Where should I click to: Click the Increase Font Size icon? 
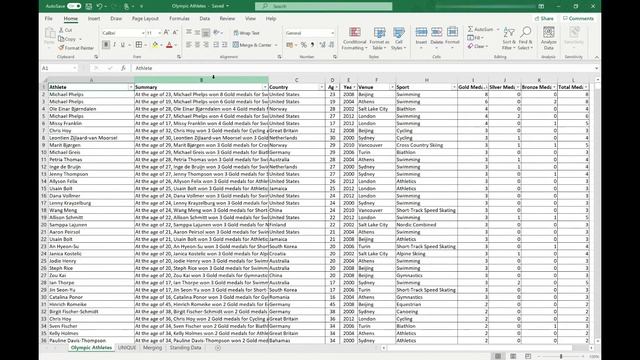pos(167,33)
